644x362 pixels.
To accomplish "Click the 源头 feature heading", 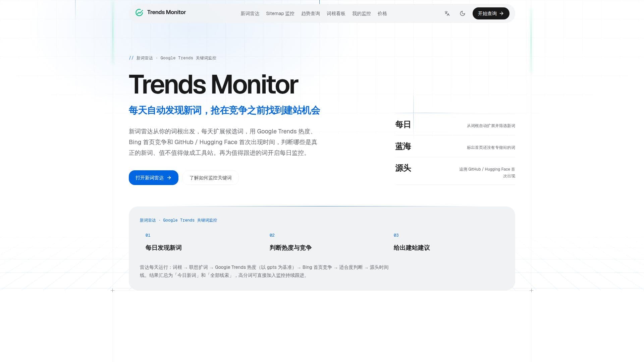I will pyautogui.click(x=403, y=168).
